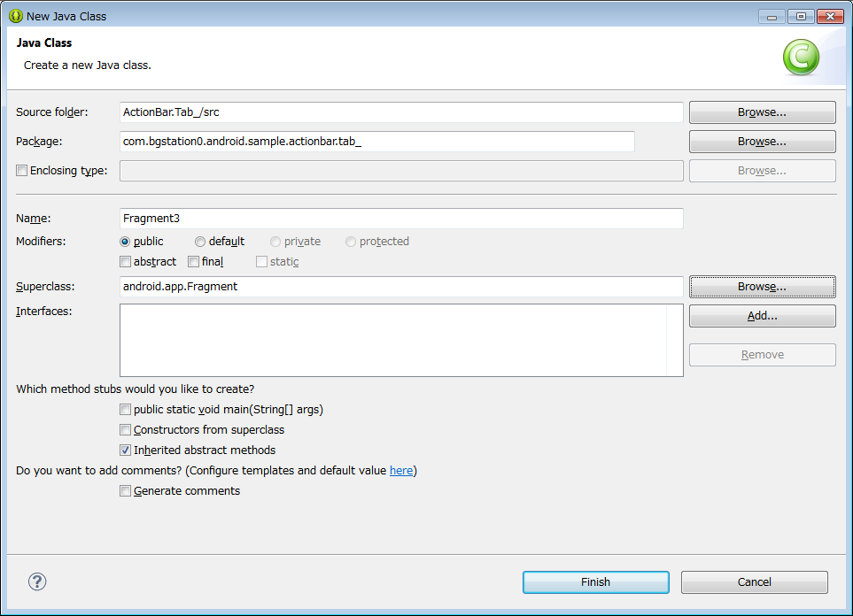Screen dimensions: 853x616
Task: Click Finish to create the class
Action: click(x=596, y=582)
